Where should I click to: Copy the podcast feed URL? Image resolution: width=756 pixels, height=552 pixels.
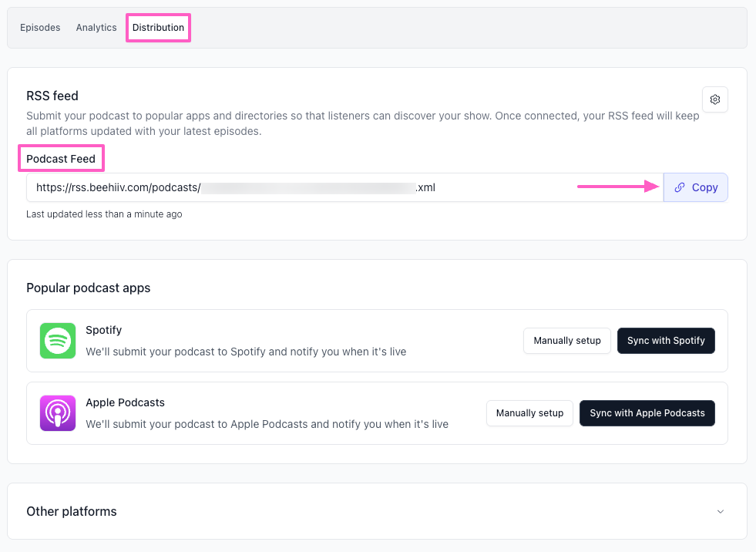point(696,187)
